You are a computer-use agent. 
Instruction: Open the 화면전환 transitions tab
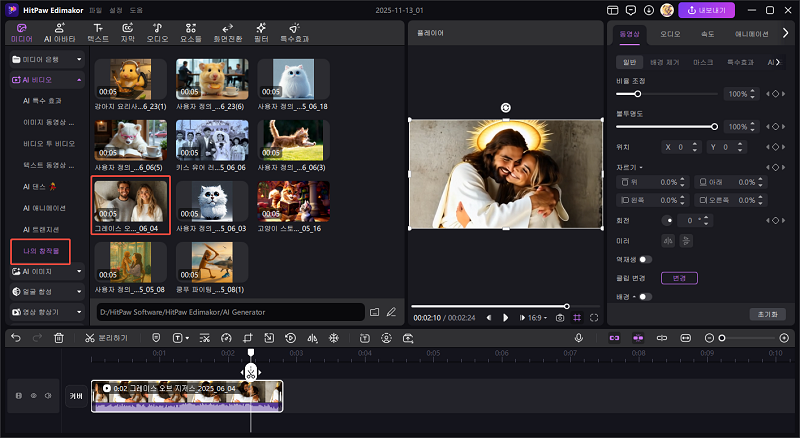pyautogui.click(x=228, y=33)
